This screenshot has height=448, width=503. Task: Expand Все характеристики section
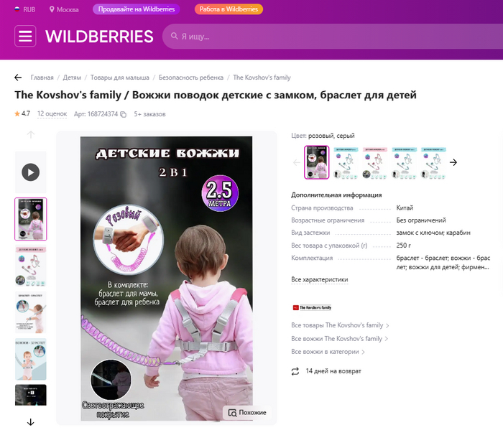pos(320,279)
